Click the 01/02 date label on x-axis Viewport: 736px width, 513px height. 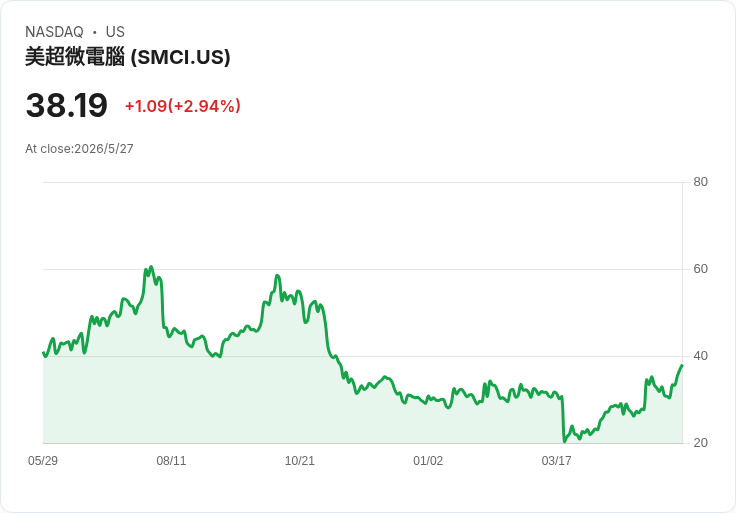coord(428,460)
